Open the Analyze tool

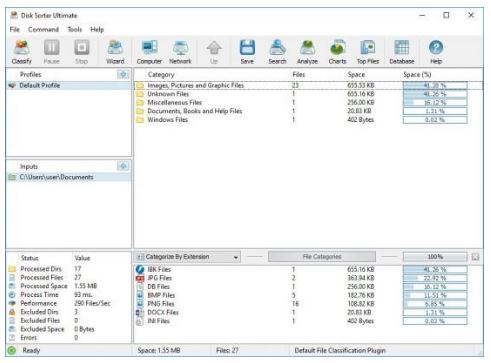[307, 52]
